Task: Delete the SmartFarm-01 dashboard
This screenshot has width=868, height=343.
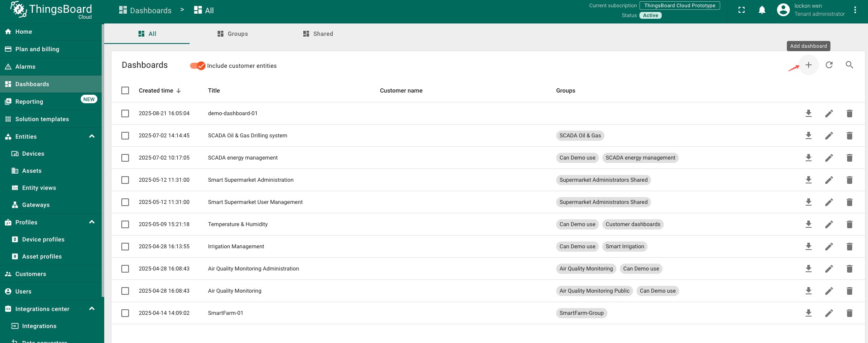Action: click(x=849, y=313)
